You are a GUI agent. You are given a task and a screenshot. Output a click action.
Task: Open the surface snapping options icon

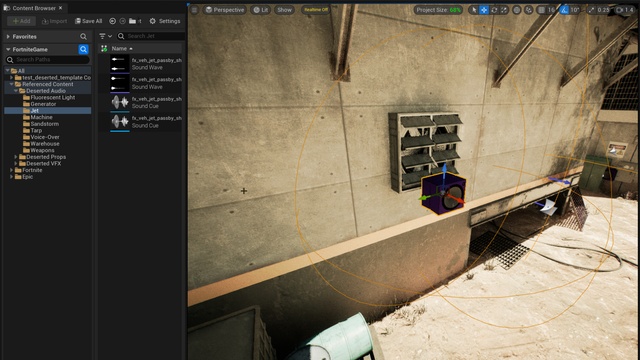coord(529,10)
